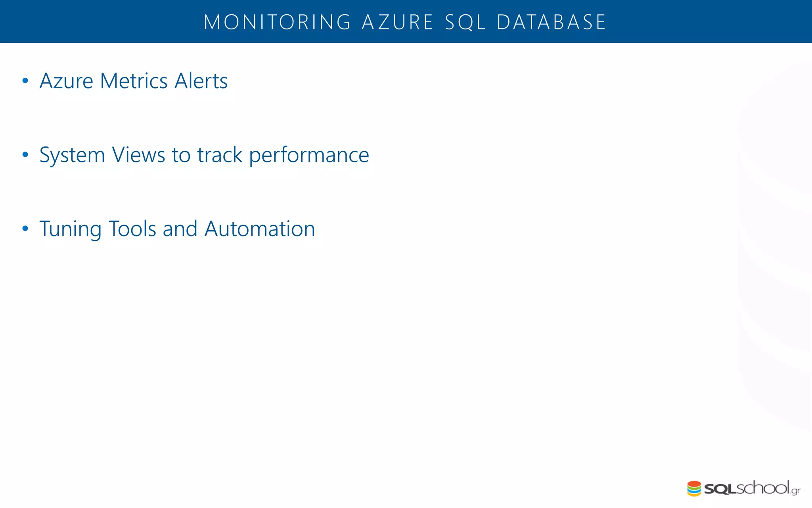Click the bullet dot before System Views
The height and width of the screenshot is (508, 812).
click(25, 155)
